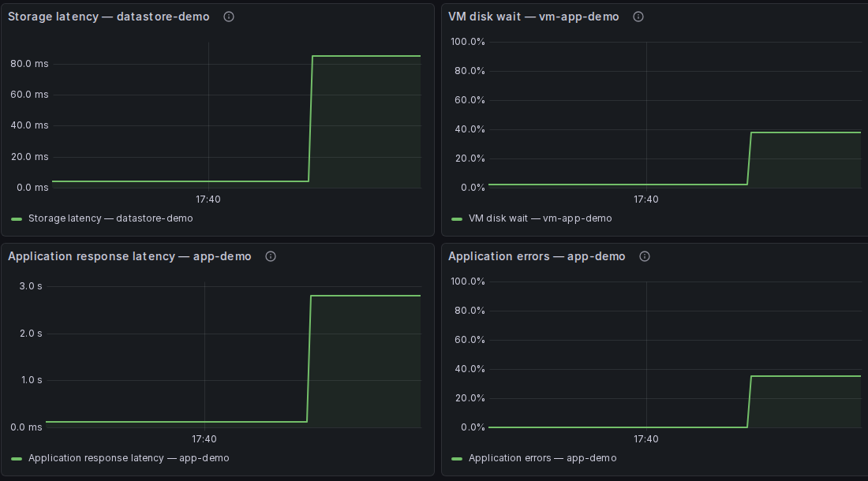Pick the green legend color swatch for Storage latency
This screenshot has width=868, height=481.
click(17, 219)
